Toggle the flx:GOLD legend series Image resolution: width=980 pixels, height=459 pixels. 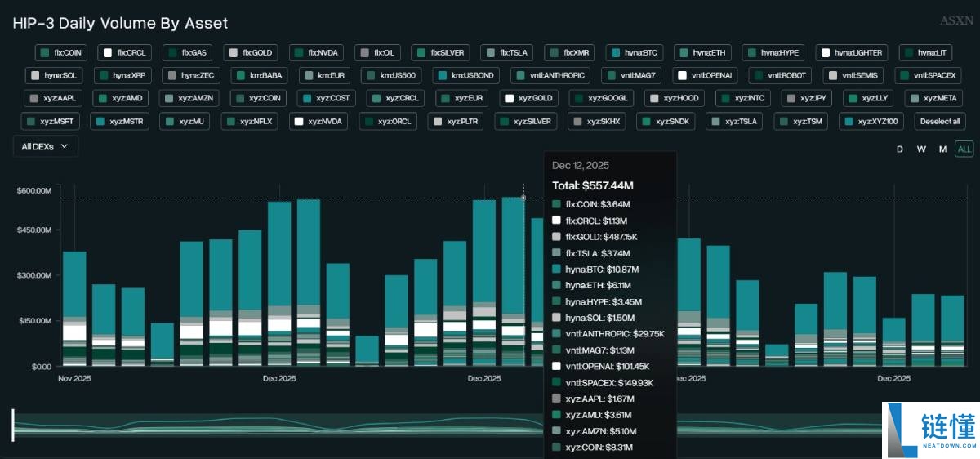click(x=252, y=53)
